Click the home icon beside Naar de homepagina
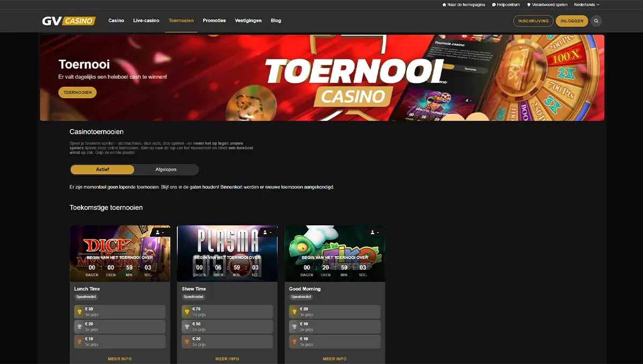The height and width of the screenshot is (364, 643). tap(444, 4)
